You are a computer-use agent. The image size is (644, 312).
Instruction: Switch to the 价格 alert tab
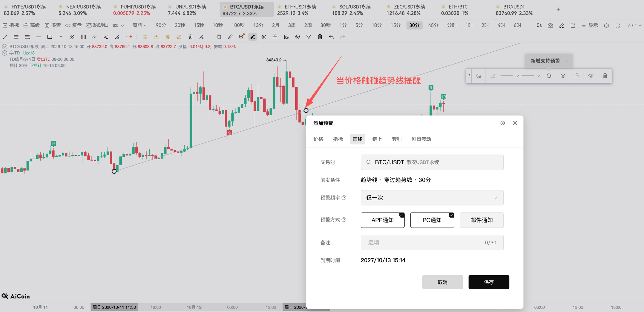[x=318, y=139]
